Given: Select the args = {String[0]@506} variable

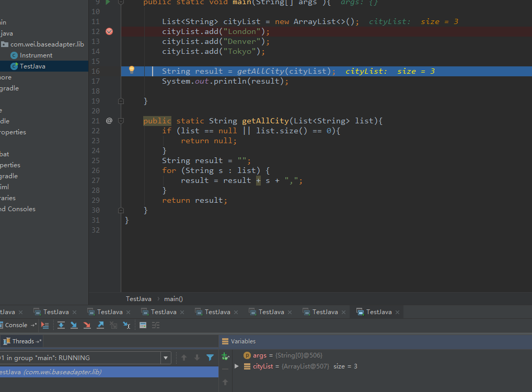Looking at the screenshot, I should tap(288, 355).
